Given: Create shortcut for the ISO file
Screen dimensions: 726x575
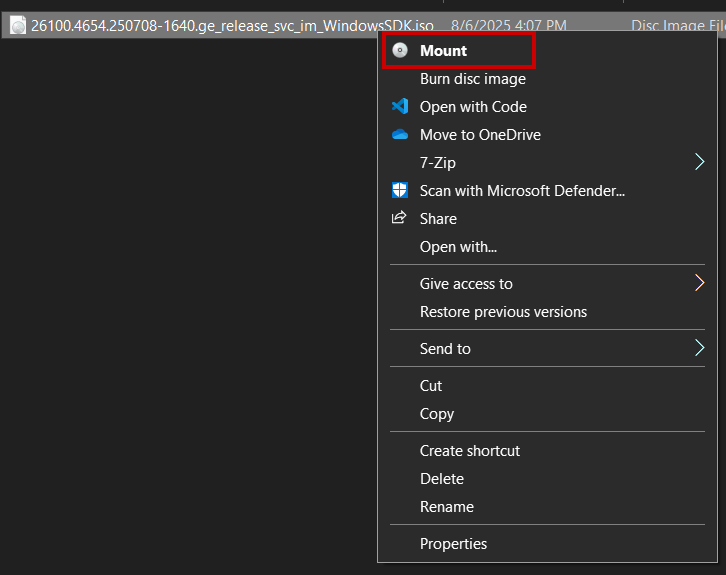Looking at the screenshot, I should (x=470, y=451).
